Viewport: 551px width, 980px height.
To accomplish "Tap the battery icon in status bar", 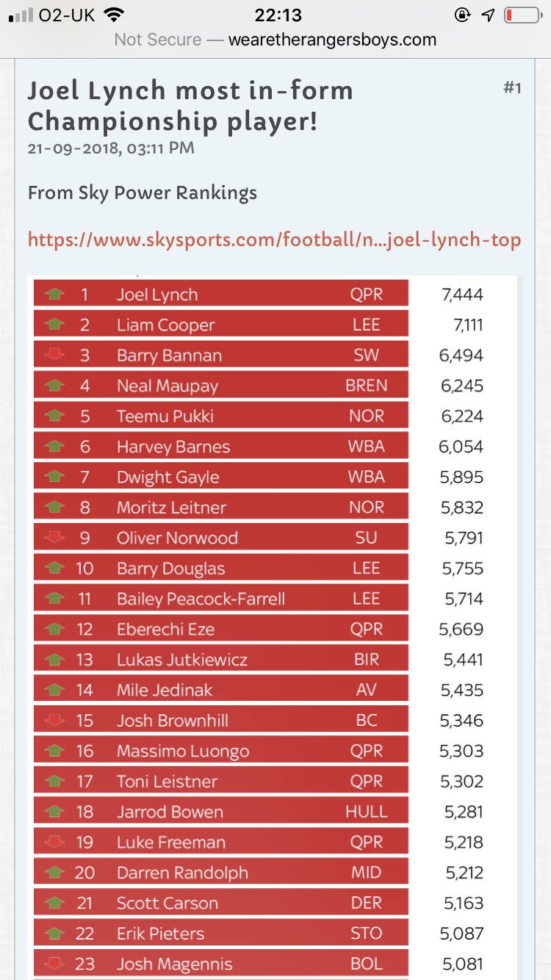I will (521, 15).
